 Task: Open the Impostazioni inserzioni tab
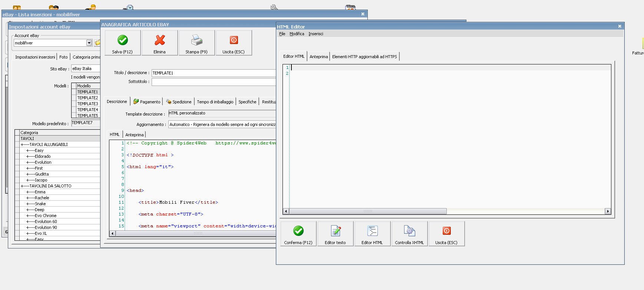(35, 57)
